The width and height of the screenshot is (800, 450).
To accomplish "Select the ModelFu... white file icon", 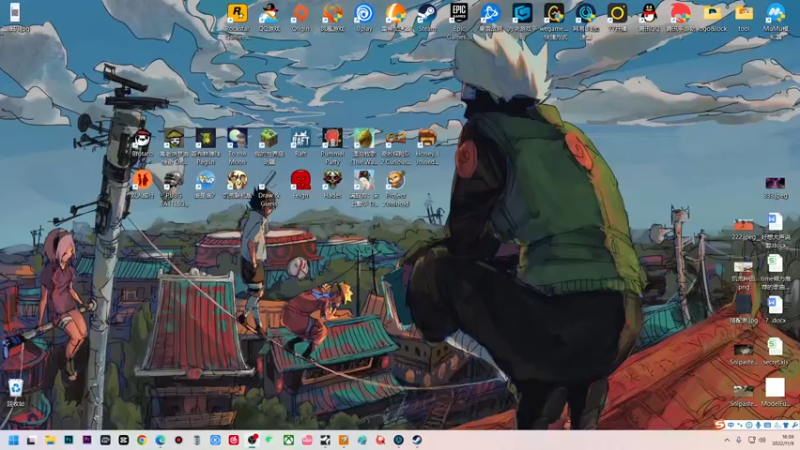I will pos(775,388).
